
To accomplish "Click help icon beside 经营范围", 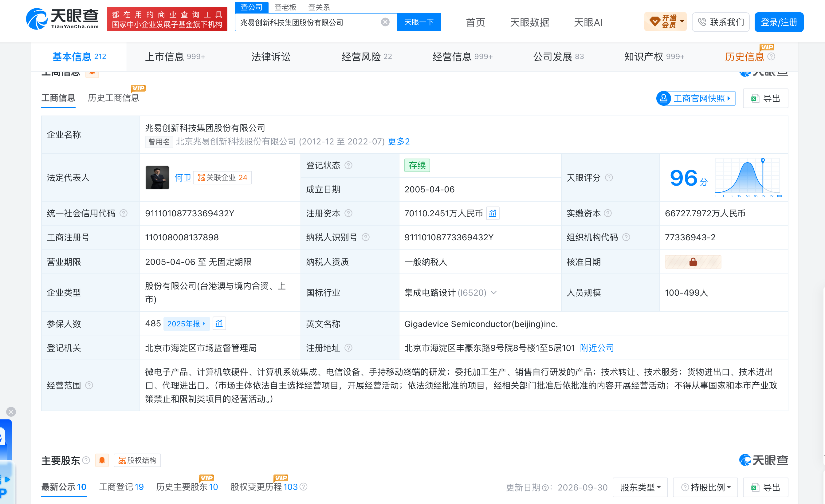I will click(x=89, y=385).
